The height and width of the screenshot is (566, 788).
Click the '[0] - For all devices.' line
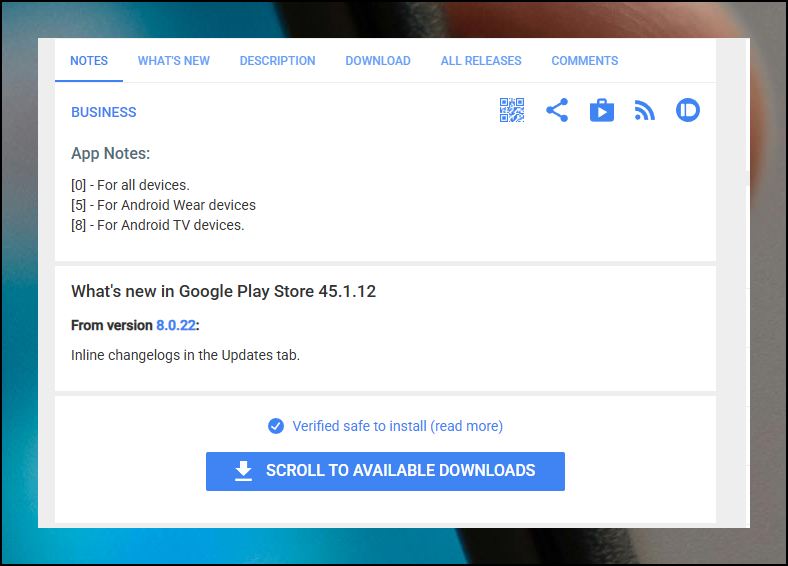pos(130,185)
